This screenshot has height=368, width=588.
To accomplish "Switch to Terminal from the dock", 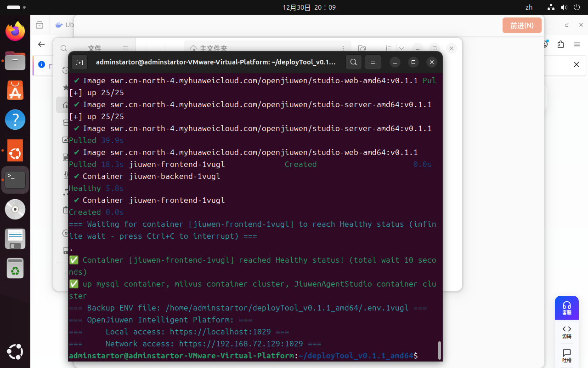I will [15, 180].
